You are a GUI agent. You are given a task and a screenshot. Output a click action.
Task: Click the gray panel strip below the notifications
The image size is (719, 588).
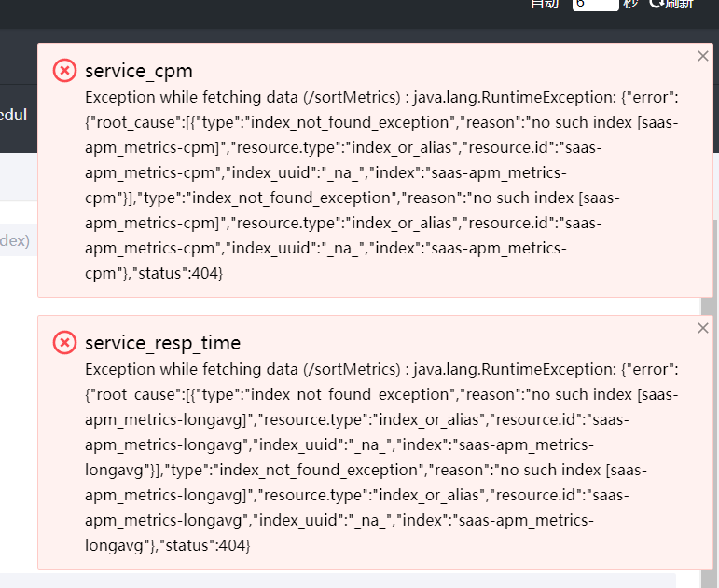point(338,581)
